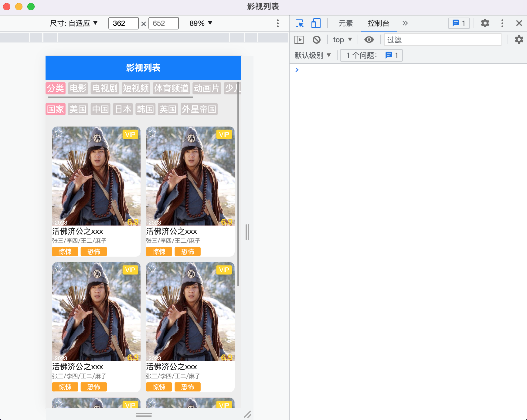Switch to the 控制台 tab

pos(378,23)
